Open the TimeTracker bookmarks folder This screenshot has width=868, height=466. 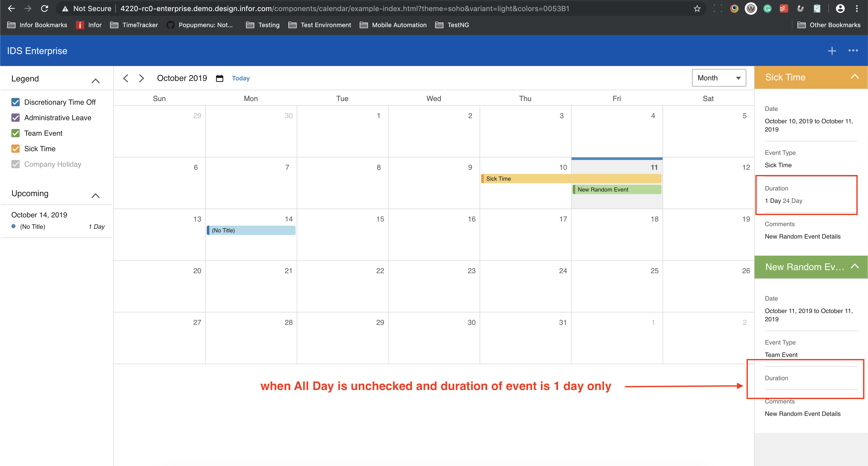tap(134, 25)
